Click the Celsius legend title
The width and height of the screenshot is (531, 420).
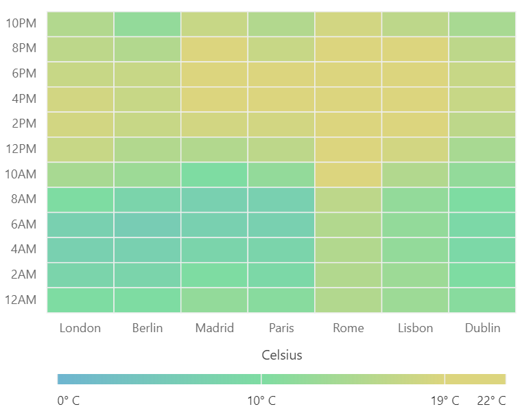coord(282,355)
